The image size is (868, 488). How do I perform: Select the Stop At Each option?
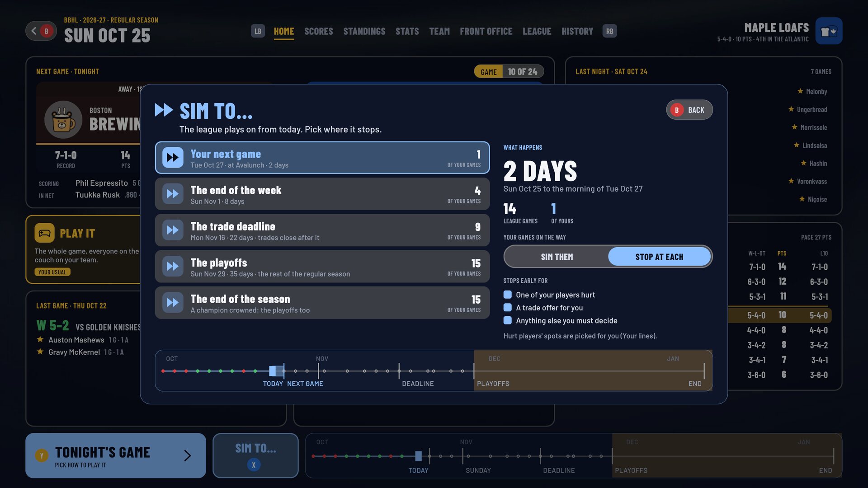(x=659, y=257)
